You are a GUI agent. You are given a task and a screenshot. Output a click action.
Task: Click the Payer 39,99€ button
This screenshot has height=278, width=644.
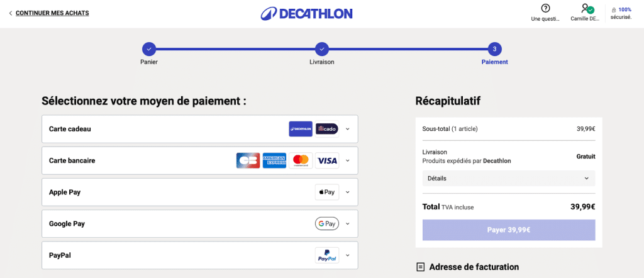tap(508, 230)
